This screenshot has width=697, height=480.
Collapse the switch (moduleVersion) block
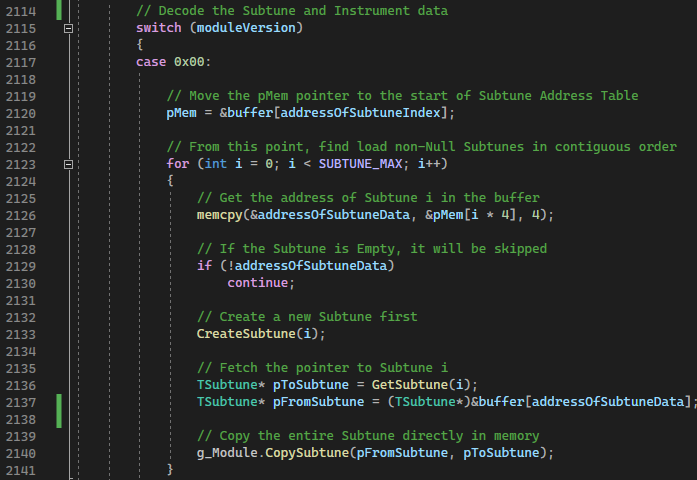tap(68, 28)
